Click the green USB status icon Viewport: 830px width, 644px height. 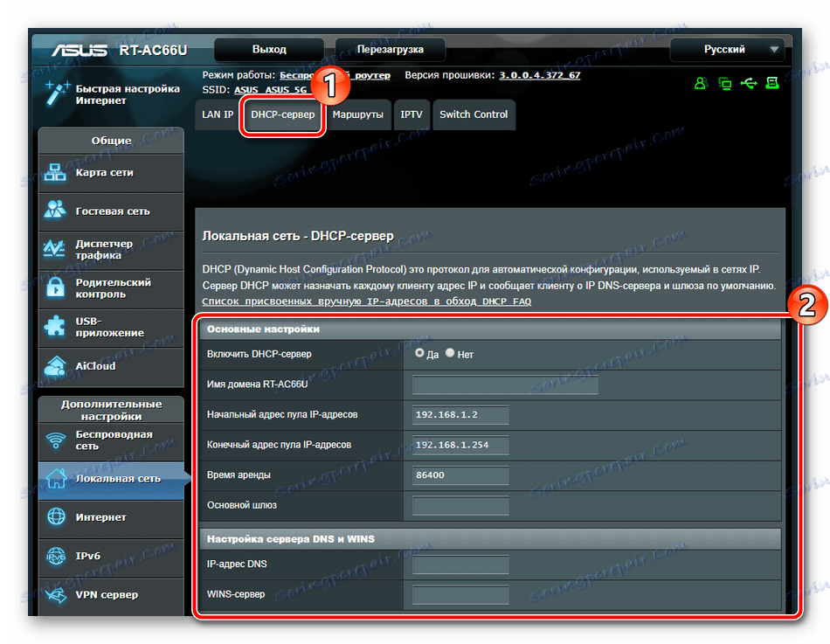[749, 83]
